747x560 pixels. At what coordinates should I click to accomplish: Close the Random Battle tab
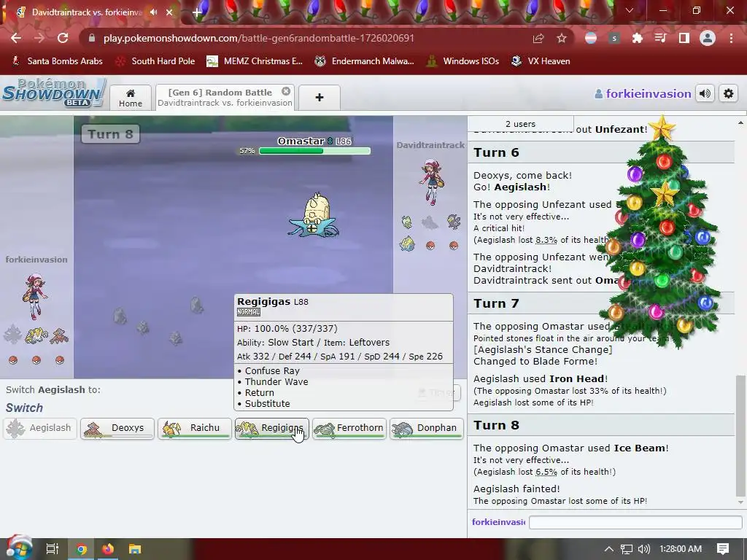pyautogui.click(x=286, y=91)
